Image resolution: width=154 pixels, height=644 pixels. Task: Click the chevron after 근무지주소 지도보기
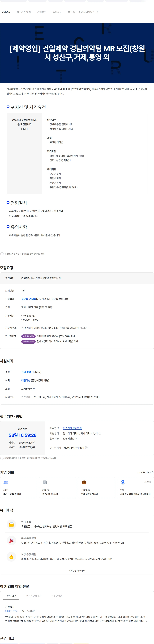tap(89, 328)
